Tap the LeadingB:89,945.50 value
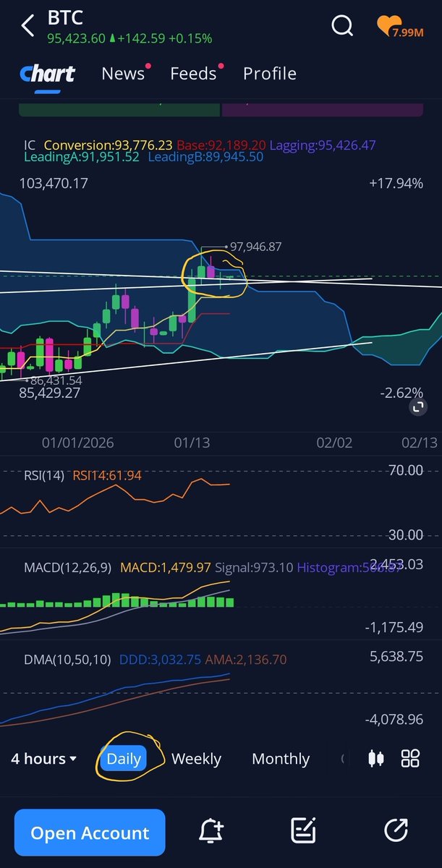Image resolution: width=442 pixels, height=868 pixels. click(x=205, y=156)
